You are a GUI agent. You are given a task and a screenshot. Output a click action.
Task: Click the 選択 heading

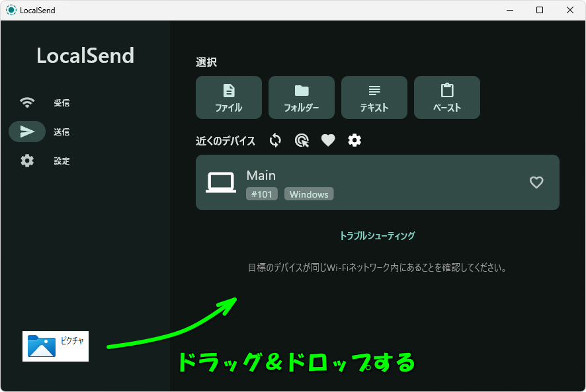pos(206,62)
